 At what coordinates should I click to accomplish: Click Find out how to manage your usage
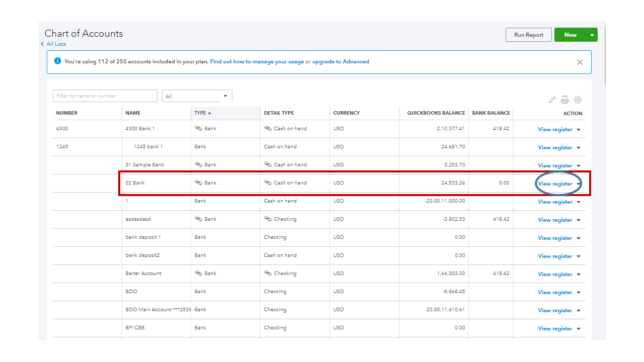(x=257, y=62)
